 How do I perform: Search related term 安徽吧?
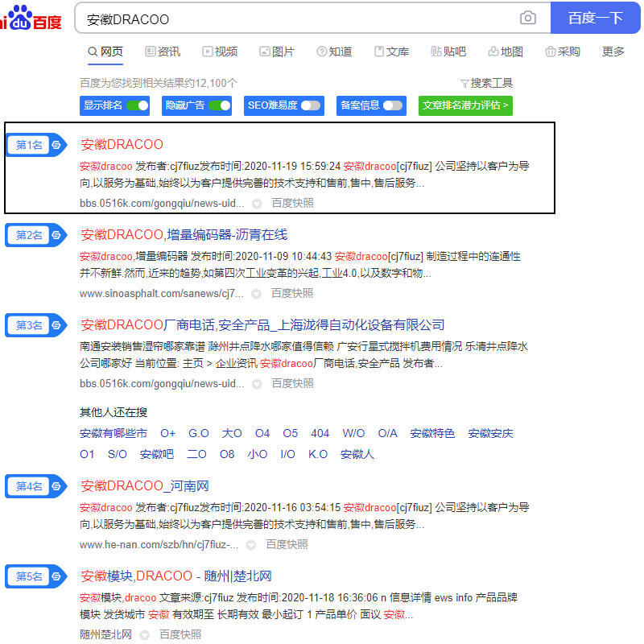[157, 455]
